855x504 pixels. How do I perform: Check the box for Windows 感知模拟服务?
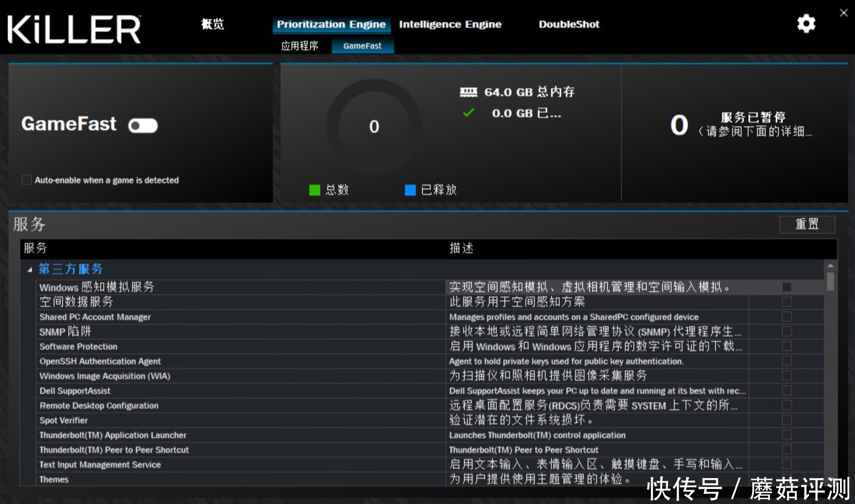click(x=787, y=287)
